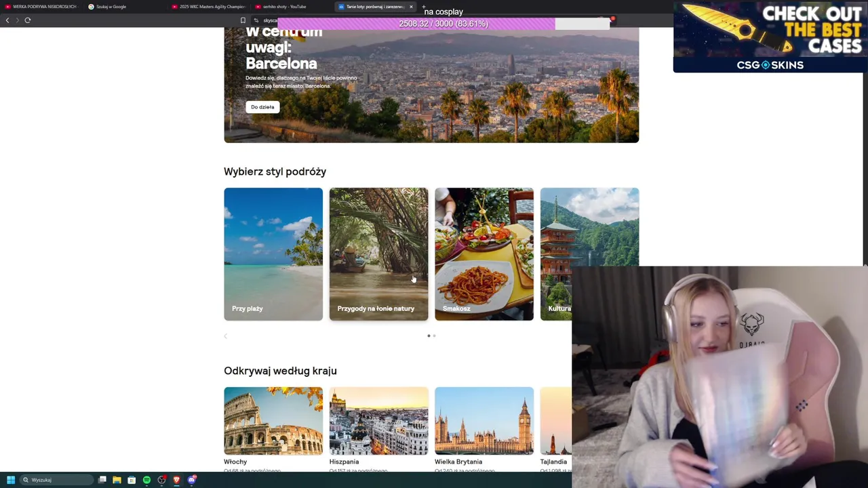
Task: Go back using browser back arrow
Action: [7, 20]
